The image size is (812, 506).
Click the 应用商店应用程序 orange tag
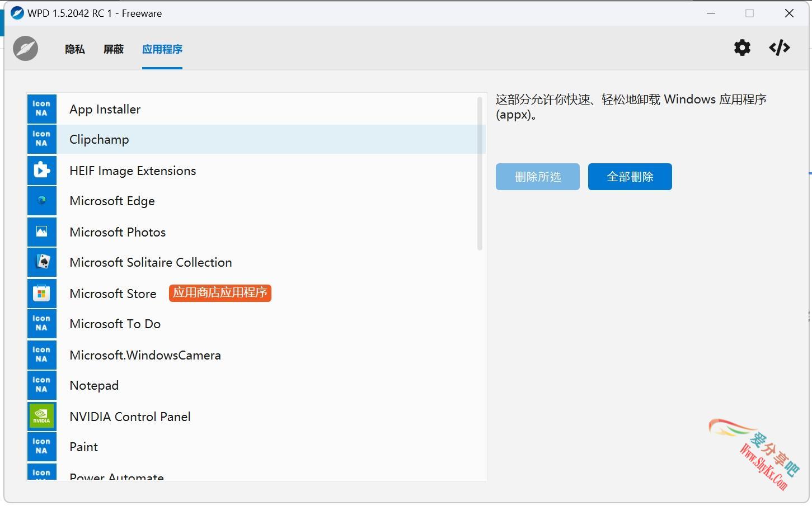pyautogui.click(x=220, y=293)
